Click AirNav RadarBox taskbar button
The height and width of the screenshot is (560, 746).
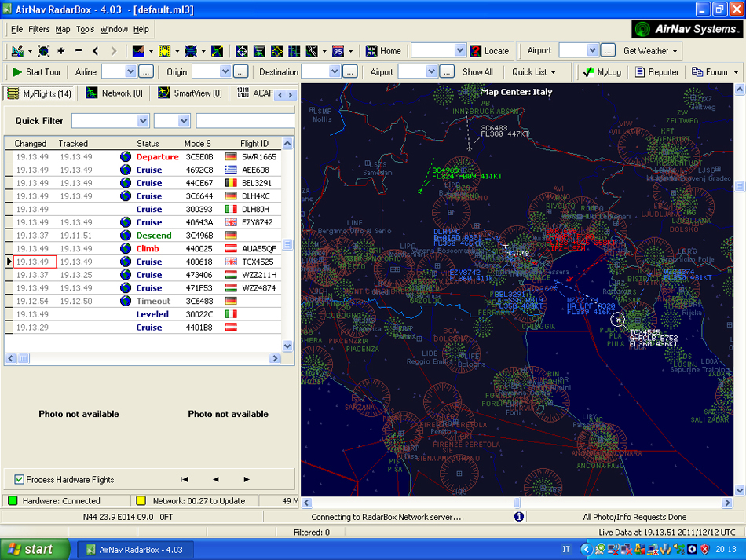[135, 550]
